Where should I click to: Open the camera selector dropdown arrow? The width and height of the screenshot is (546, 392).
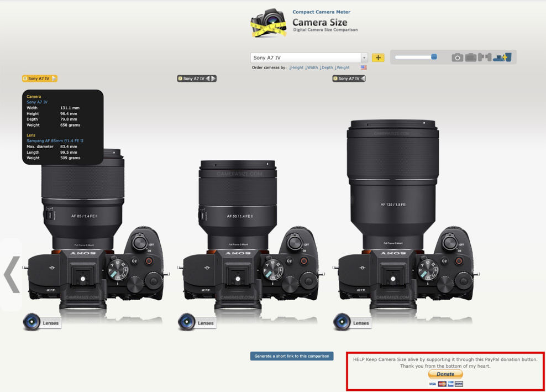pos(364,58)
